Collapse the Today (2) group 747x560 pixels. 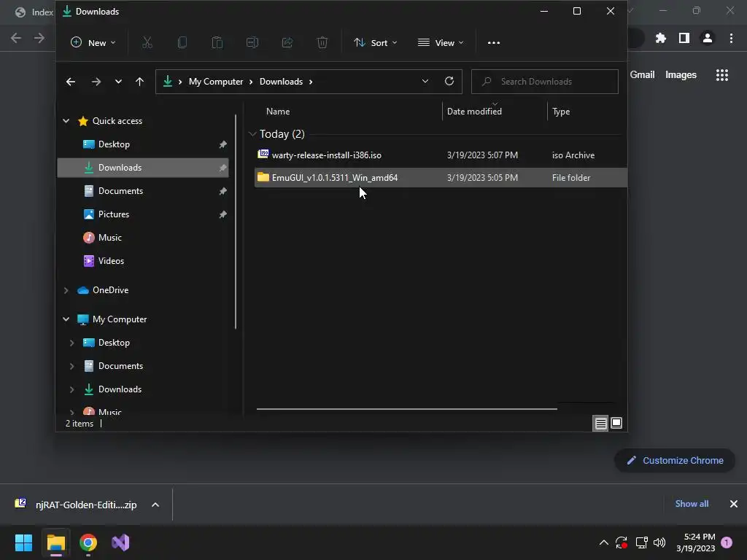(252, 134)
